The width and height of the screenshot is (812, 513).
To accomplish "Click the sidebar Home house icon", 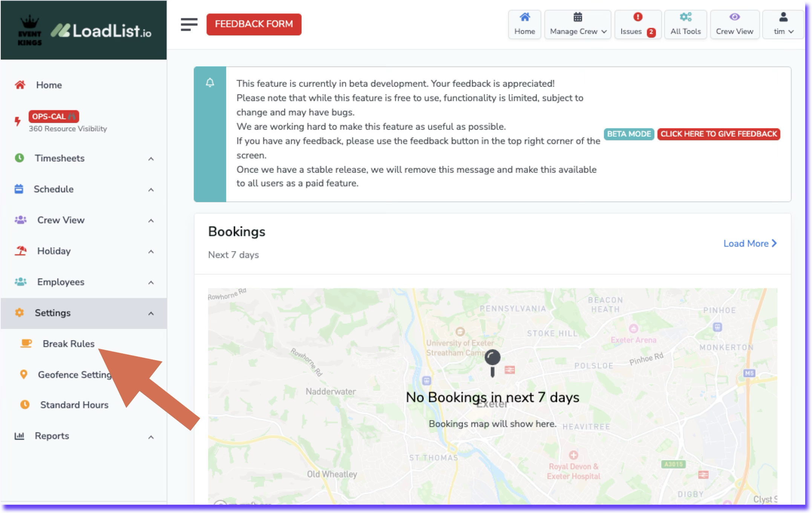I will [20, 85].
